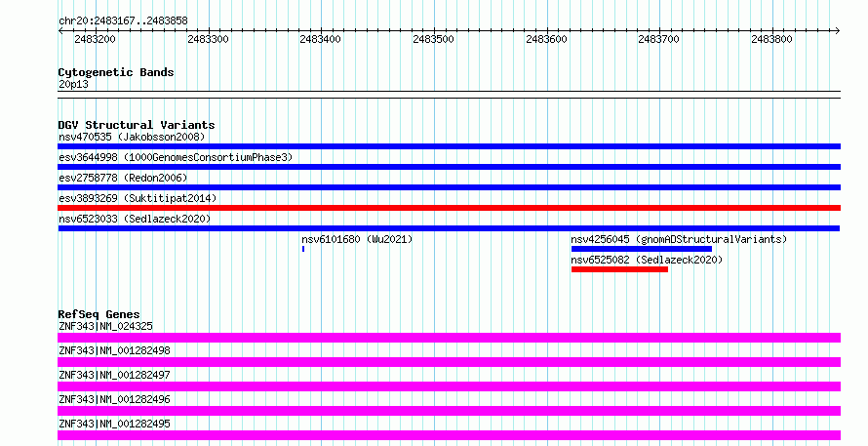Click the magenta bar of ZNF343|NM_024325
The image size is (868, 446).
pos(449,338)
